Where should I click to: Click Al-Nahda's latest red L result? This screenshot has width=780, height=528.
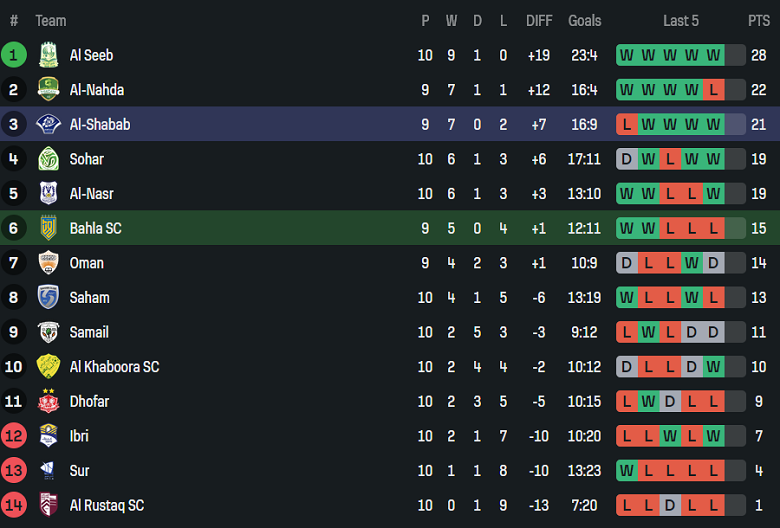pos(713,90)
